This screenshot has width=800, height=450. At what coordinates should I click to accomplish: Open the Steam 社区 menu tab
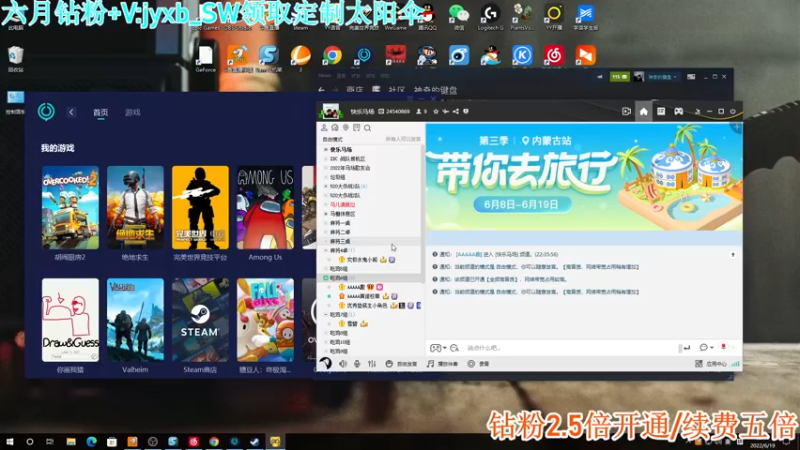(396, 90)
